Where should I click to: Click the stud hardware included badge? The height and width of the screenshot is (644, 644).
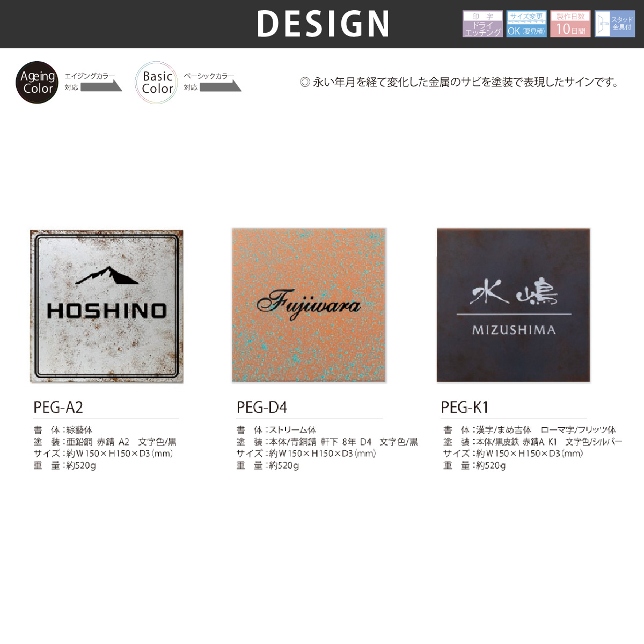pyautogui.click(x=614, y=24)
